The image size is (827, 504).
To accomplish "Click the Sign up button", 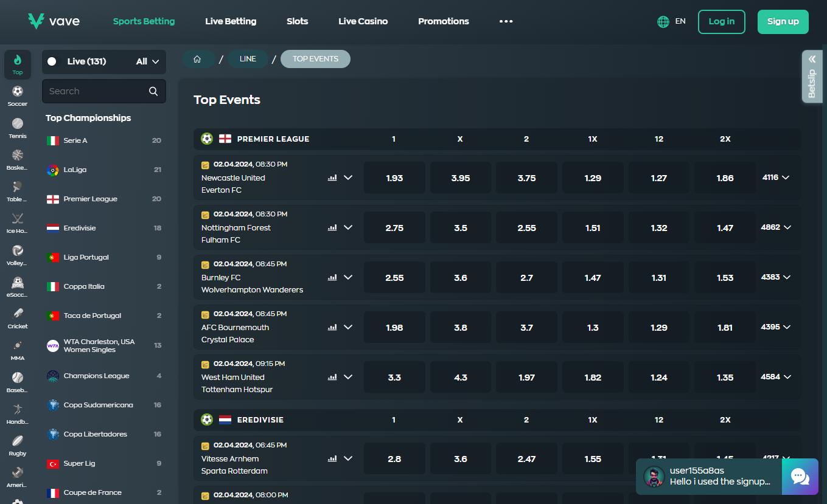I will point(783,21).
